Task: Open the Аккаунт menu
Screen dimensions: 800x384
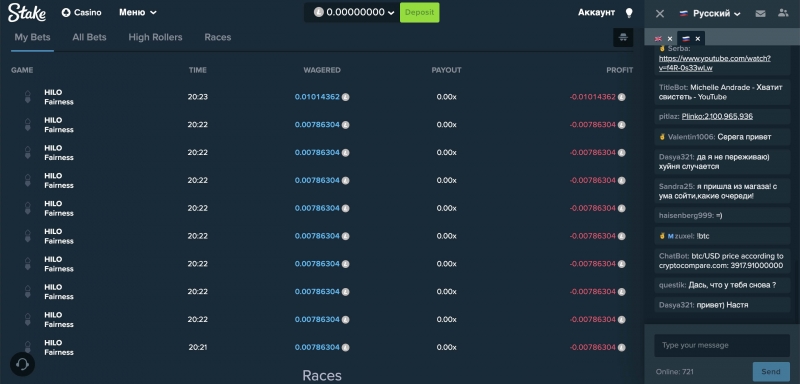Action: (x=596, y=13)
